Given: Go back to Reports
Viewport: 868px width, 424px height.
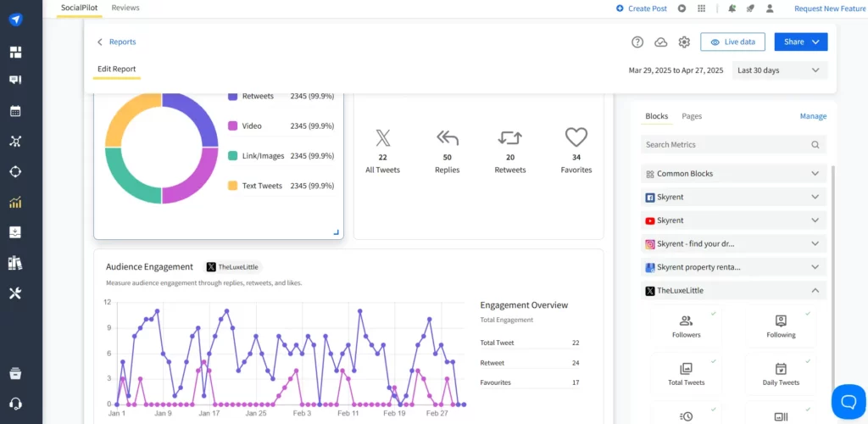Looking at the screenshot, I should pyautogui.click(x=117, y=42).
